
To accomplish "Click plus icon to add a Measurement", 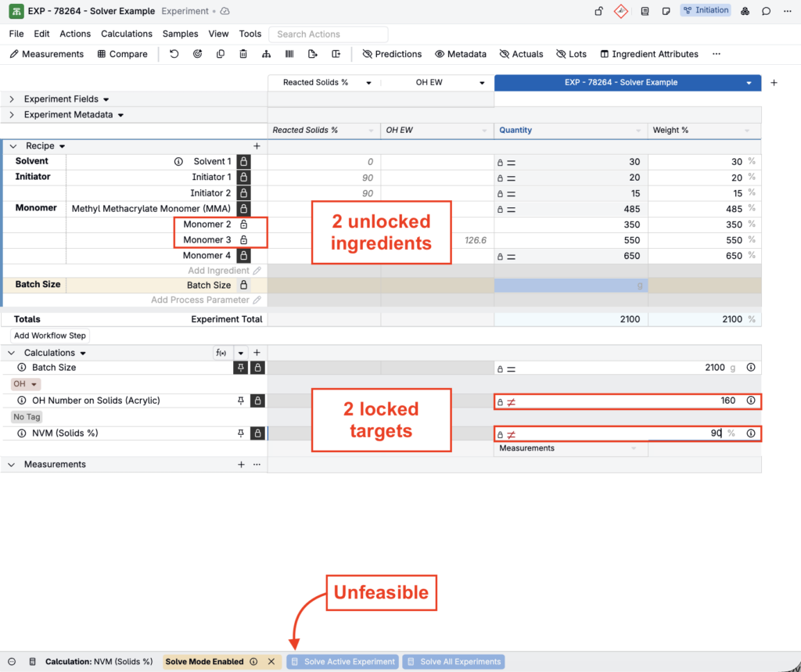I will click(241, 465).
